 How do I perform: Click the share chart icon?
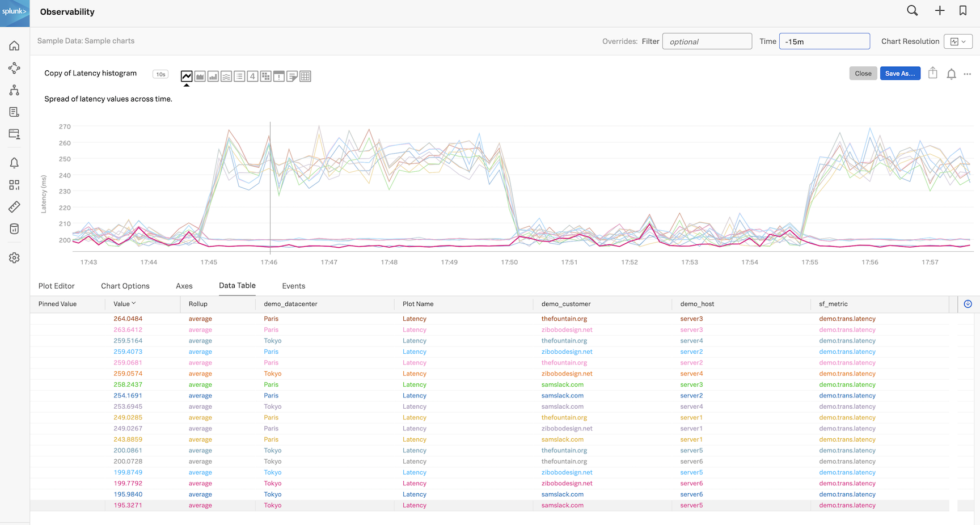[x=932, y=73]
